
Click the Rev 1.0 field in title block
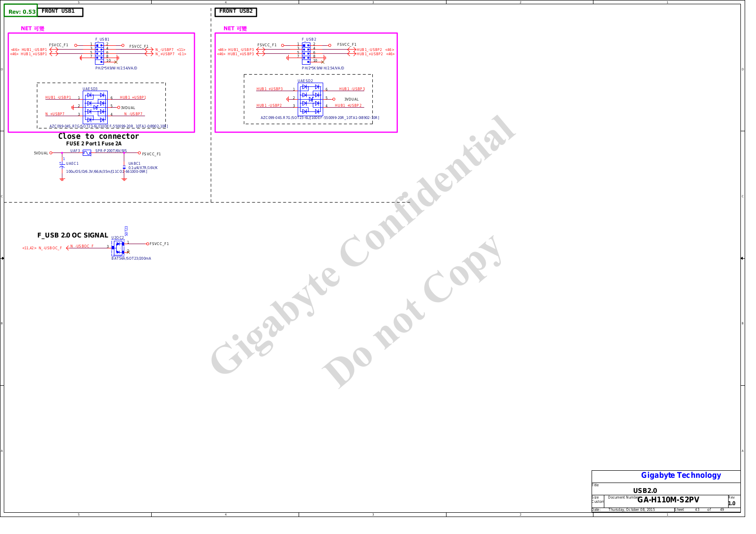732,503
